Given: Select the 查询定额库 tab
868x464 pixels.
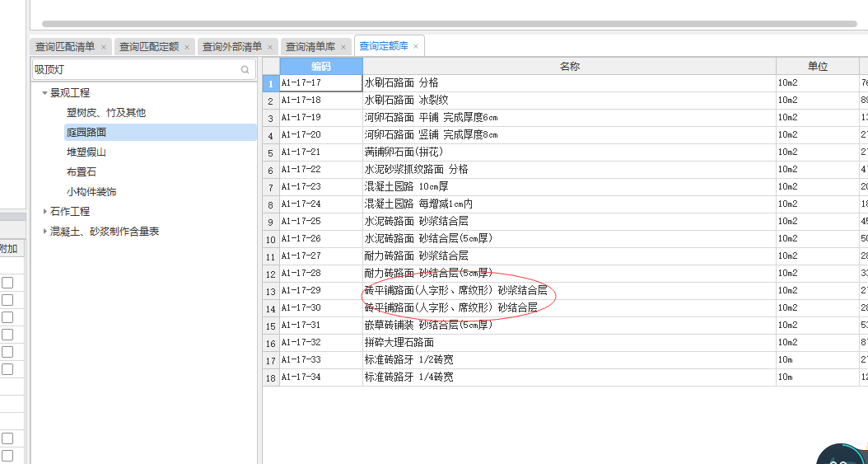Looking at the screenshot, I should tap(383, 46).
